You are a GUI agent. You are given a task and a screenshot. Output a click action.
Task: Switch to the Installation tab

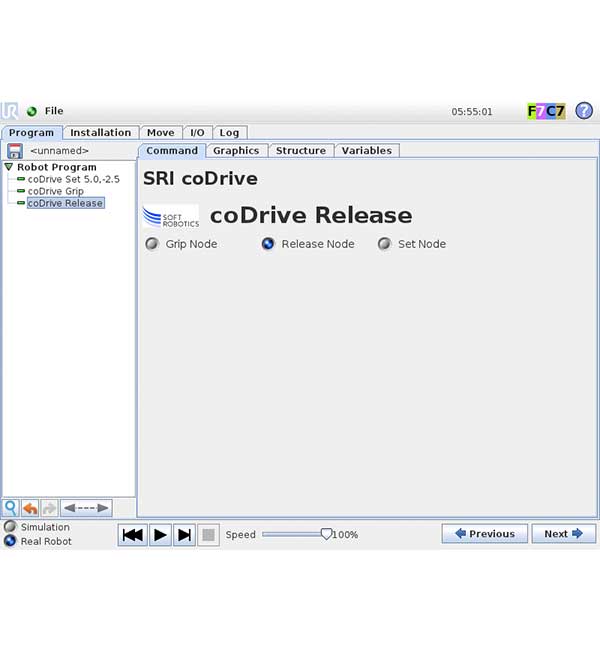[100, 133]
